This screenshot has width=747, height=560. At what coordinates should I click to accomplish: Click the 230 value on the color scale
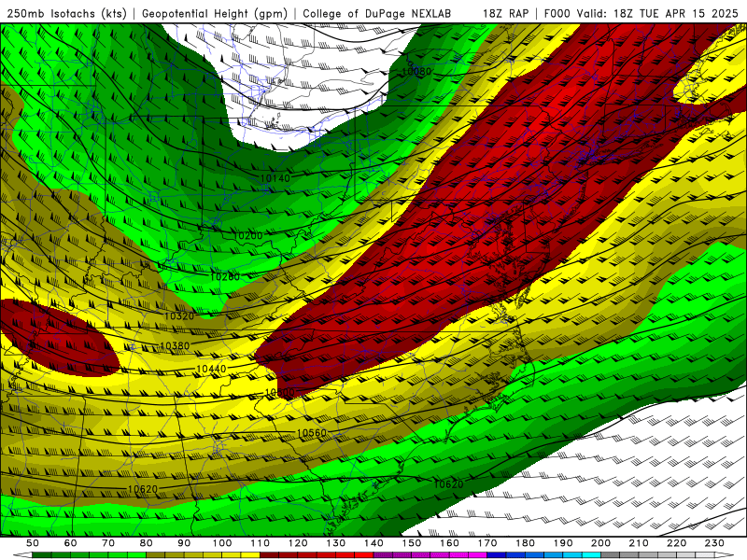[714, 543]
